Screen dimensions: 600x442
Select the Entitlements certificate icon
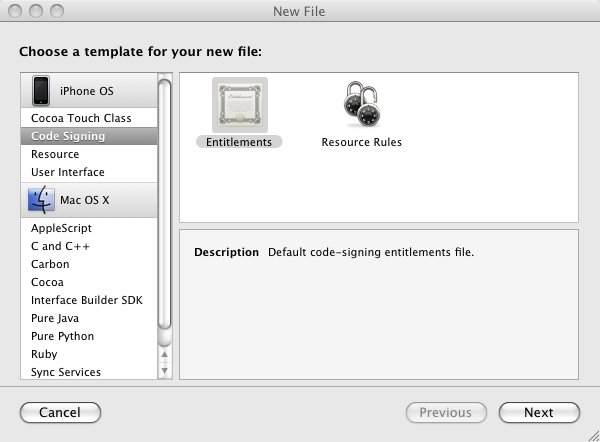(240, 105)
